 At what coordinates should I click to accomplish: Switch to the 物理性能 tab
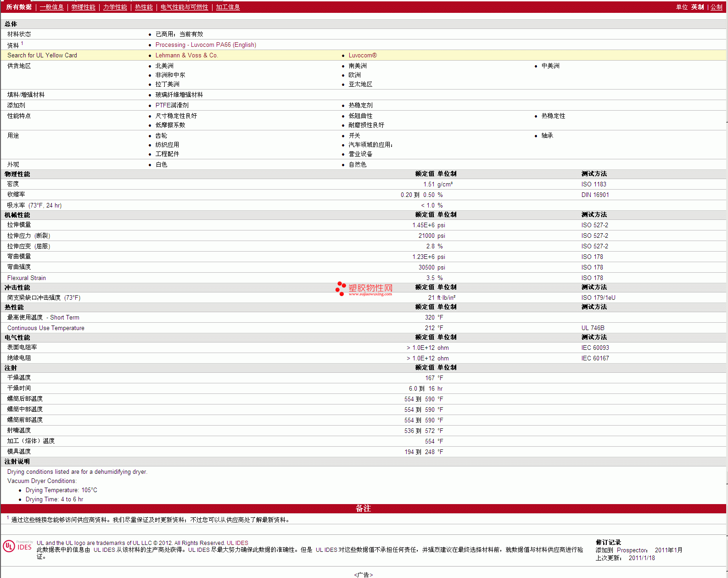[x=83, y=7]
